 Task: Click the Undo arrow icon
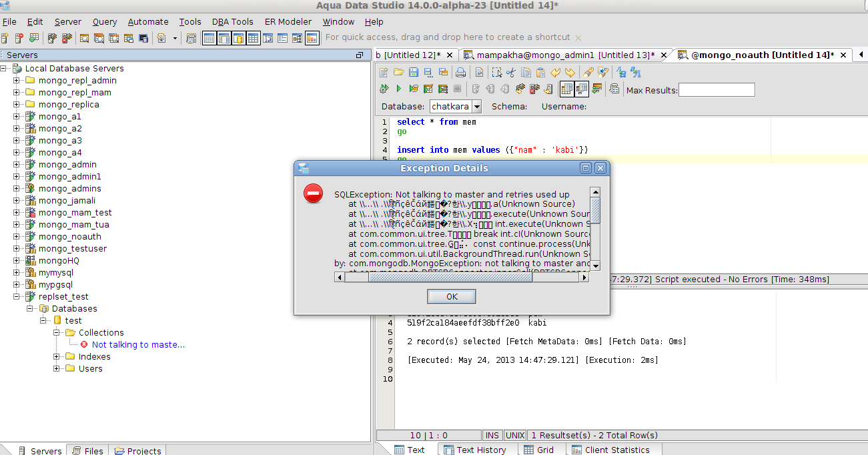555,72
